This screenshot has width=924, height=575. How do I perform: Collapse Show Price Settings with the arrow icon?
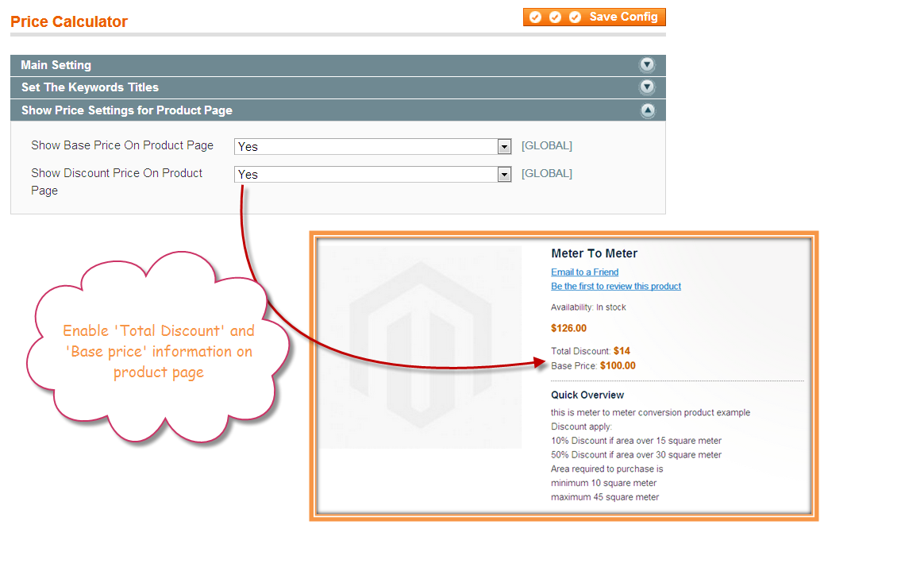coord(647,110)
